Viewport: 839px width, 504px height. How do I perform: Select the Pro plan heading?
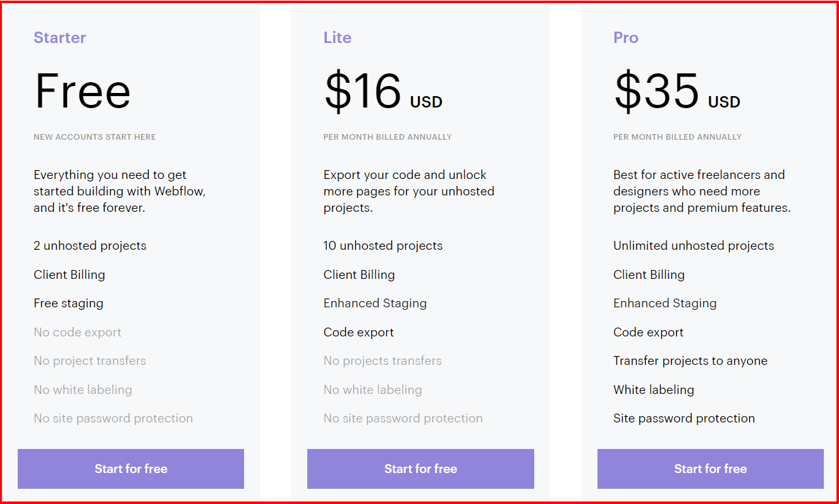click(x=625, y=38)
